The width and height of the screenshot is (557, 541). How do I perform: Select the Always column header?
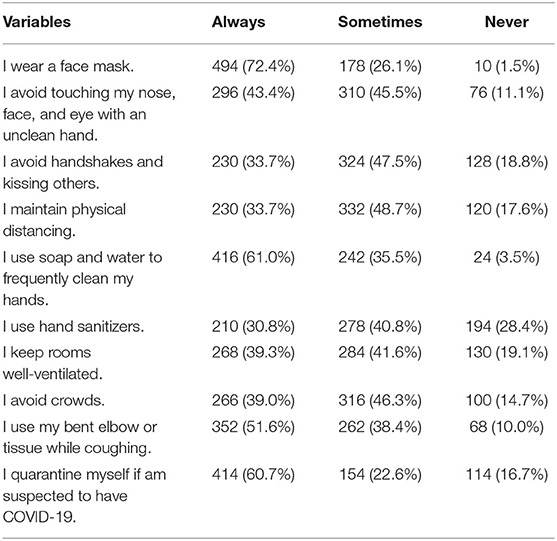point(239,22)
